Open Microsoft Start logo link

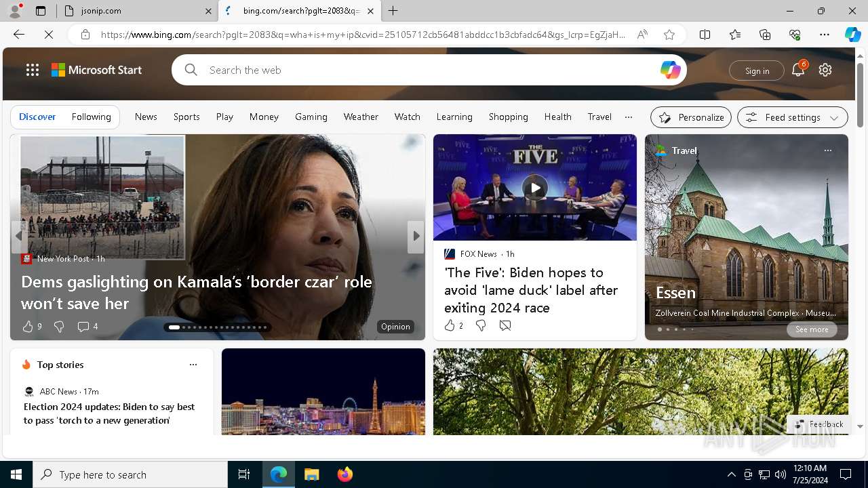96,70
